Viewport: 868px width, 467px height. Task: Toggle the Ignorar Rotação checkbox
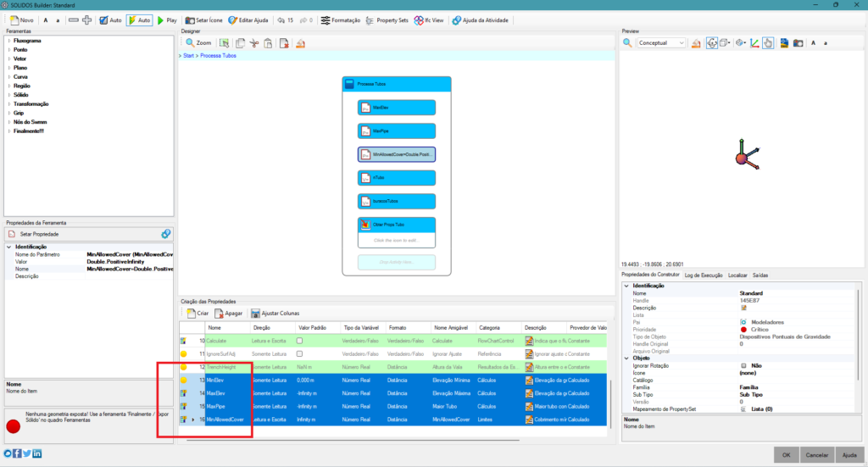pyautogui.click(x=743, y=365)
